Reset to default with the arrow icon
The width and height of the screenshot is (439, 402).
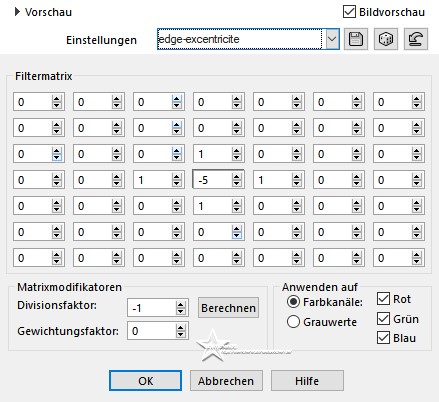point(416,39)
